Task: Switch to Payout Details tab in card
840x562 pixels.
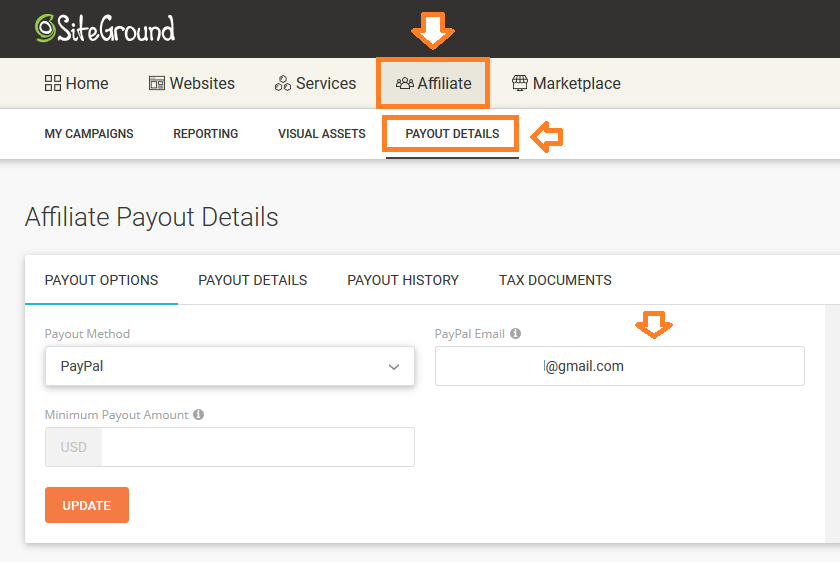Action: [x=253, y=280]
